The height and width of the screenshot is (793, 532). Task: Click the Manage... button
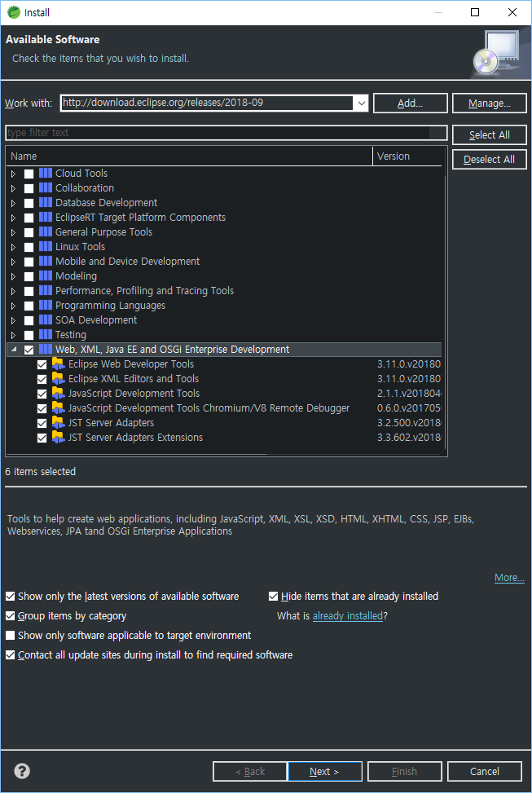coord(489,104)
